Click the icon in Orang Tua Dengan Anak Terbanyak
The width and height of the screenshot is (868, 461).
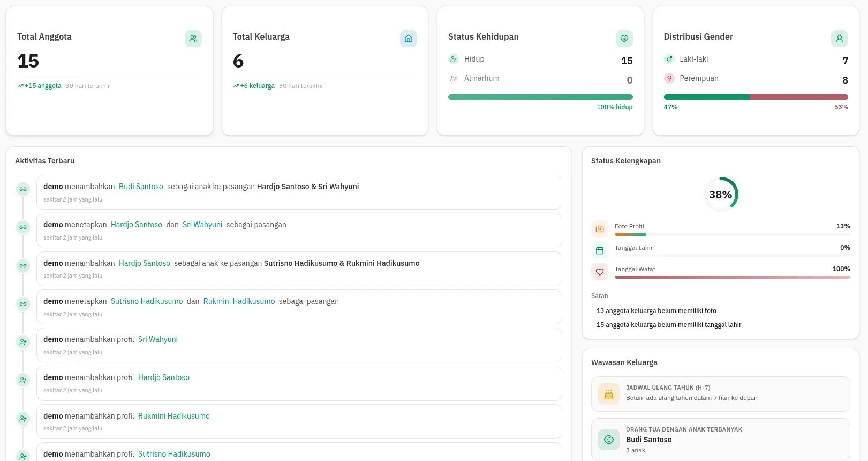tap(609, 440)
